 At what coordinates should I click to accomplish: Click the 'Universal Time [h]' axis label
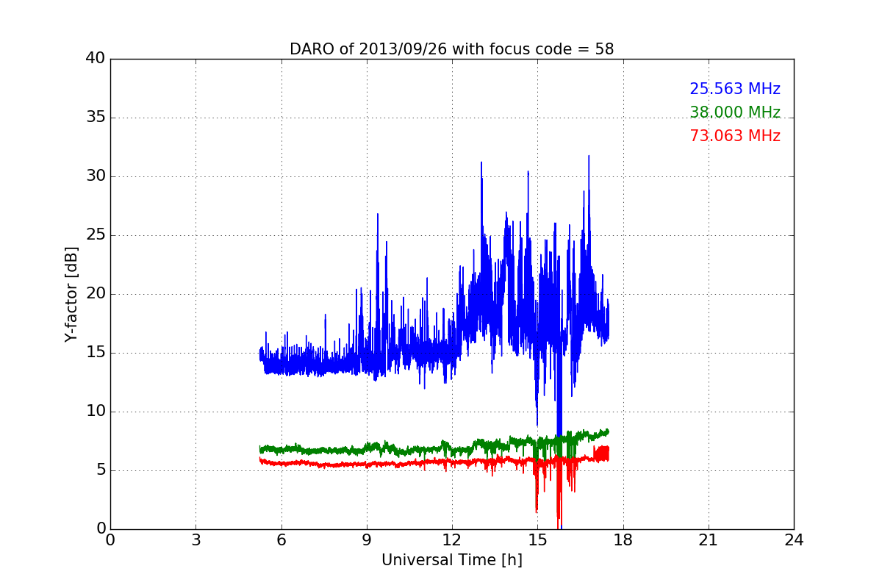coord(451,560)
